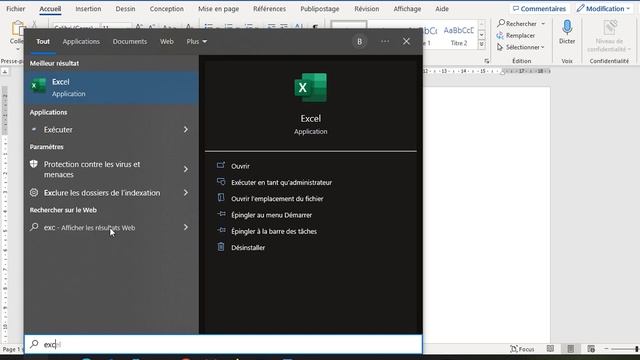Image resolution: width=640 pixels, height=360 pixels.
Task: Open the search panel options ellipsis
Action: (x=384, y=41)
